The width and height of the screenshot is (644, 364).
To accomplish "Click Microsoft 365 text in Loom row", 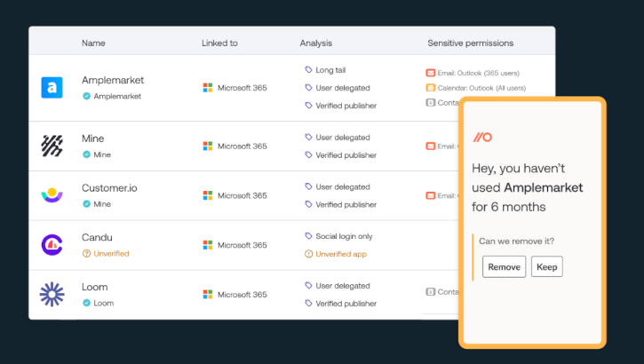I will coord(242,295).
